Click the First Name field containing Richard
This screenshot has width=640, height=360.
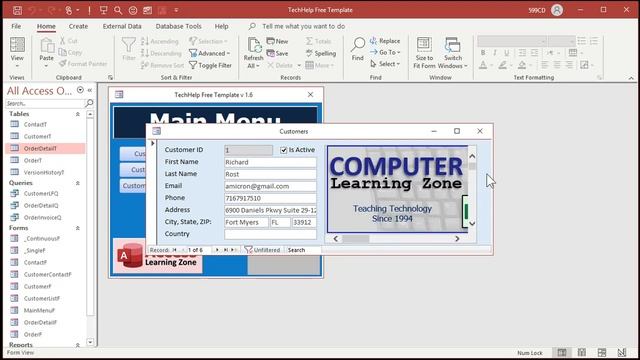(270, 162)
